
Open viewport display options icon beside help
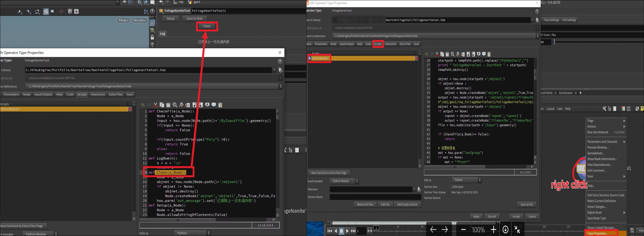(146, 11)
